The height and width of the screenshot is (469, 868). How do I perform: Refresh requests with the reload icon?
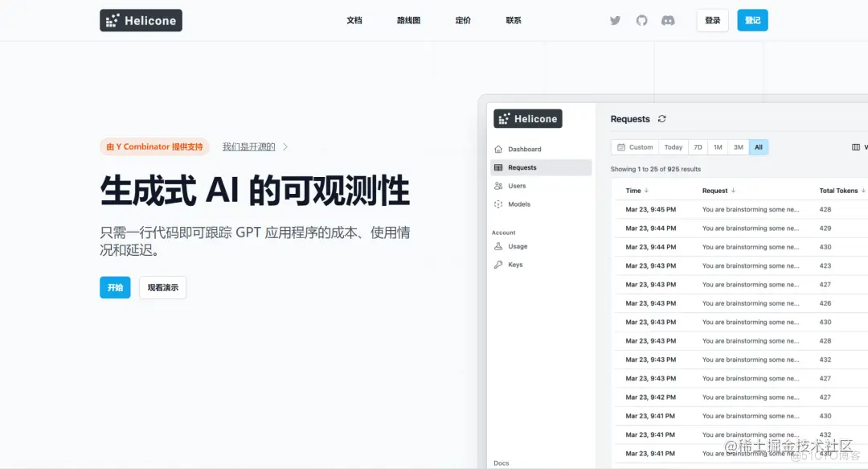pos(661,118)
